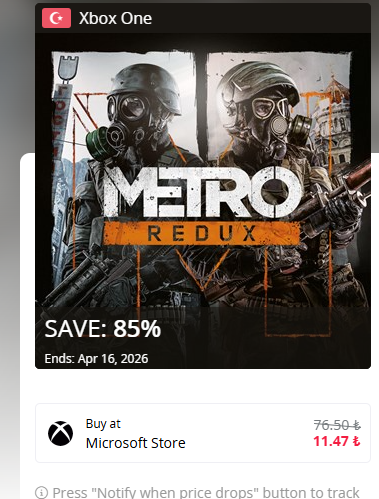
Task: Click the Ends: Apr 16, 2026 date
Action: tap(96, 359)
